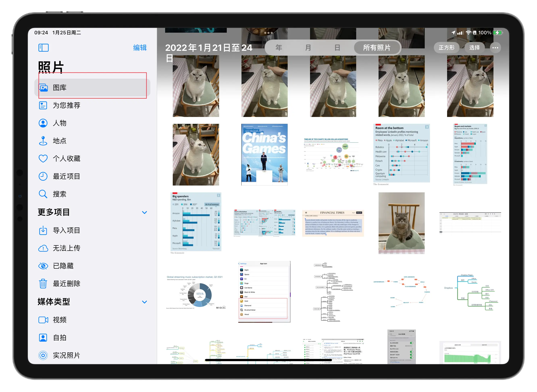This screenshot has height=392, width=537.
Task: Tap the 选择 select button
Action: pyautogui.click(x=475, y=48)
